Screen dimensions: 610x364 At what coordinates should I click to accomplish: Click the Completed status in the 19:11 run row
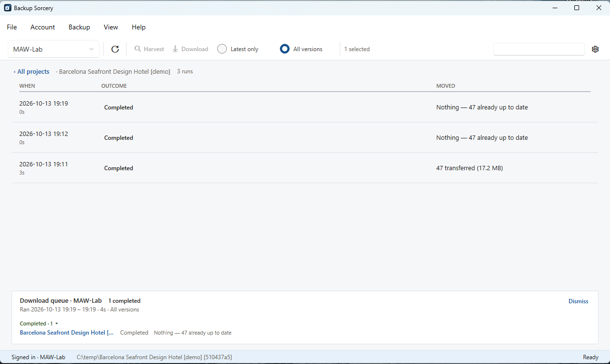click(119, 168)
